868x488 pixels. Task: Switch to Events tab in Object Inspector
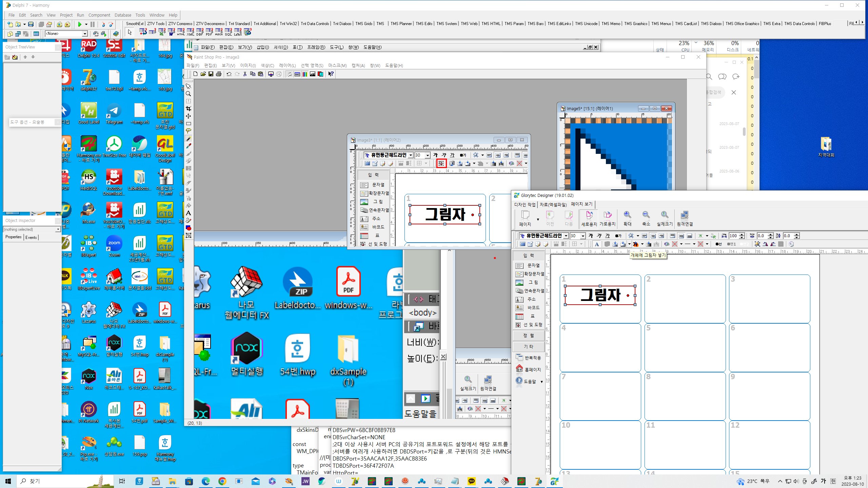(31, 237)
